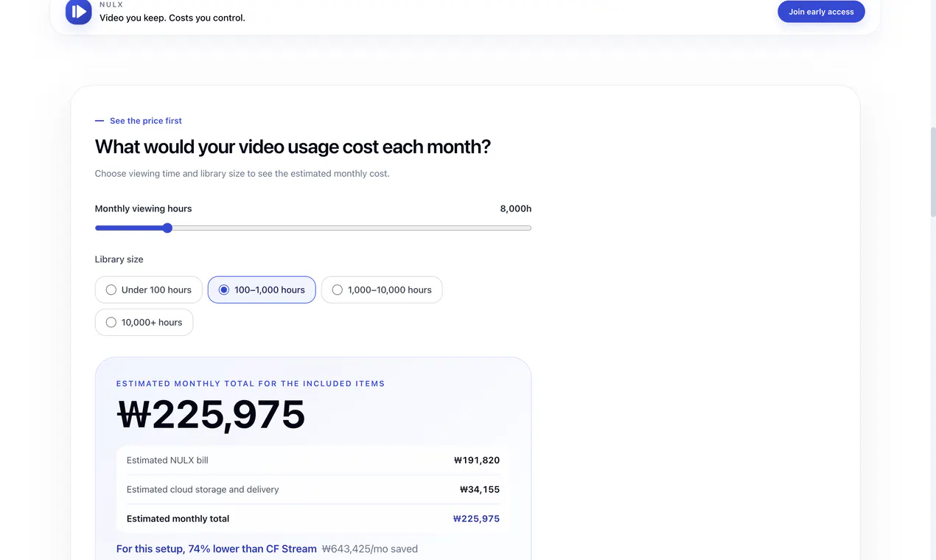Select the Under 100 hours radio option
This screenshot has width=936, height=560.
[149, 290]
